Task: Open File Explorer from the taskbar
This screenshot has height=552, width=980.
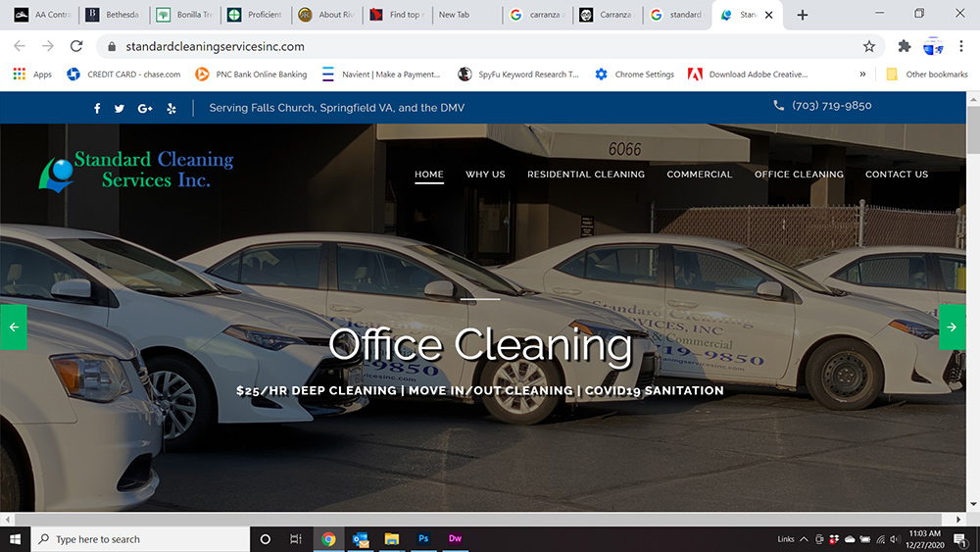Action: [x=392, y=539]
